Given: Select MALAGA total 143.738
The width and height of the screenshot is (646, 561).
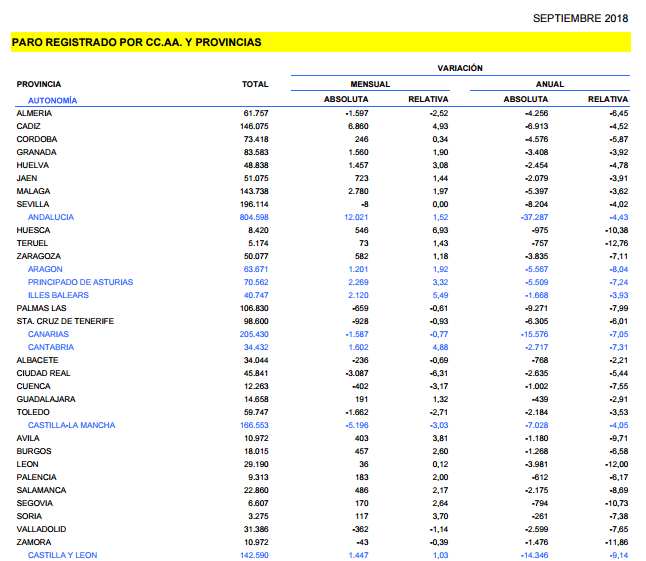Looking at the screenshot, I should pos(254,191).
